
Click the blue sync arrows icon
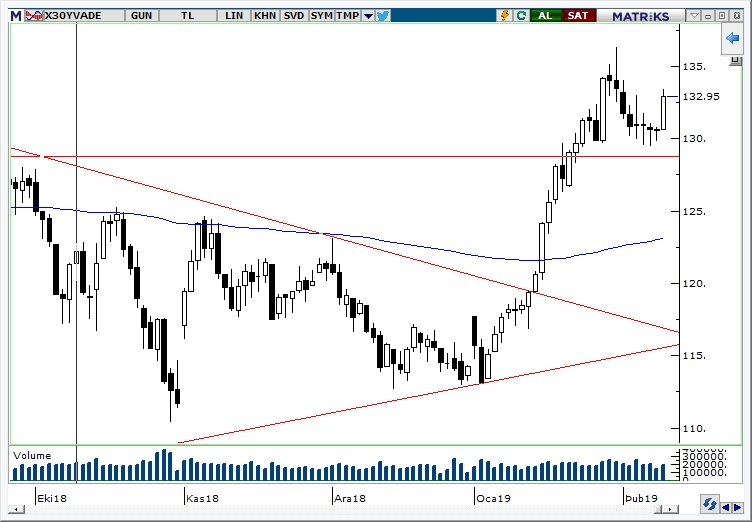click(x=708, y=505)
